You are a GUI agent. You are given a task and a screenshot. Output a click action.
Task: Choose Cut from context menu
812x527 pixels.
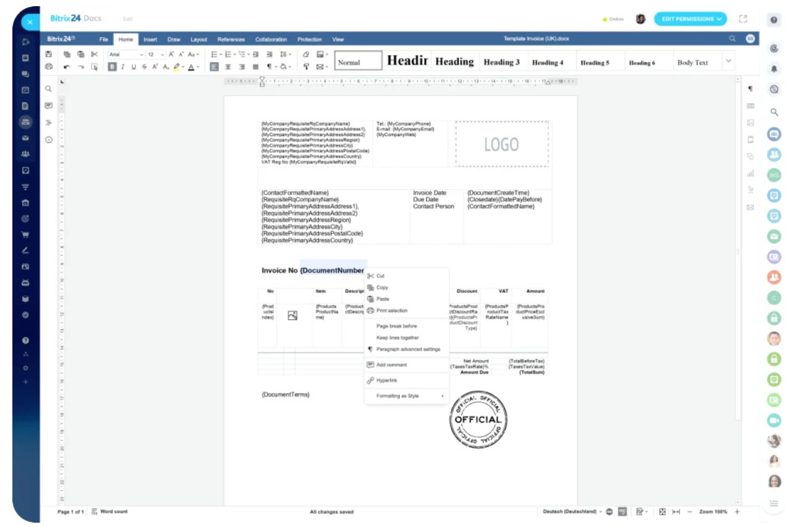(406, 276)
